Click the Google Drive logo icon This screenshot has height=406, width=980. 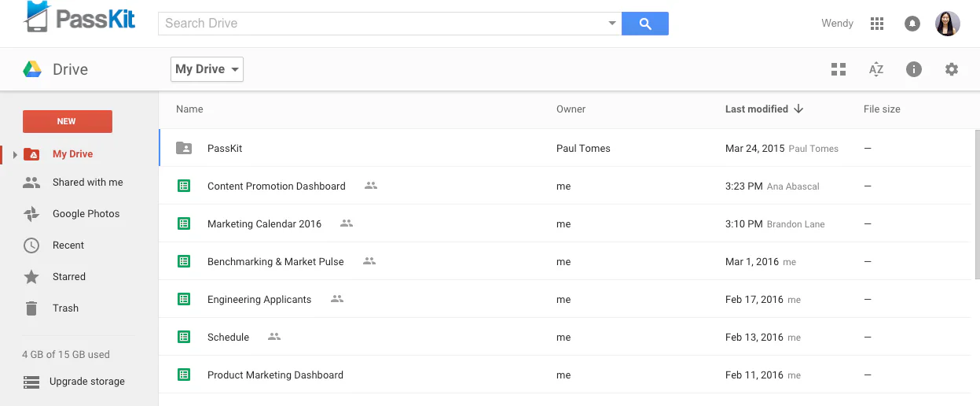point(32,69)
